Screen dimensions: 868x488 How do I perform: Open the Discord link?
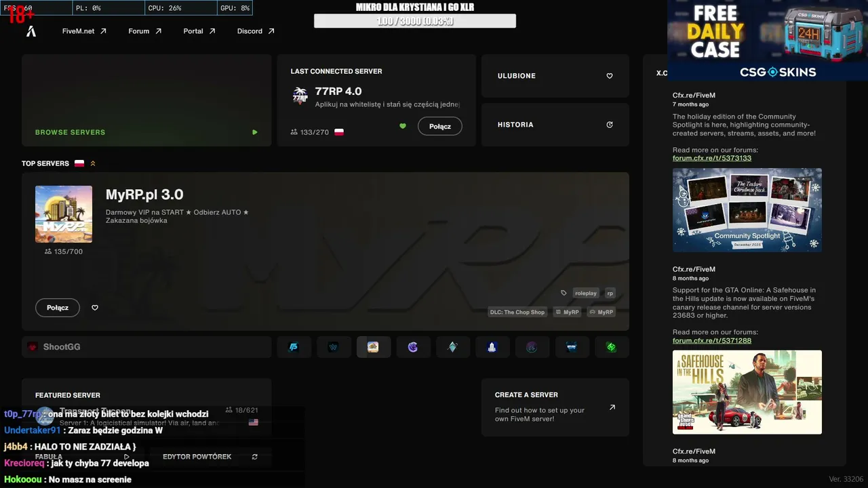pos(256,31)
